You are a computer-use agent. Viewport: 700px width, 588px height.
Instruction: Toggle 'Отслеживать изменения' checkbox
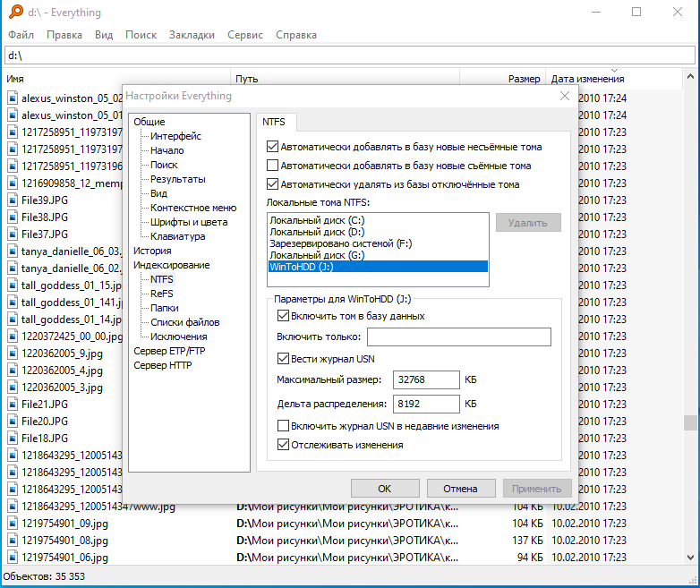tap(283, 445)
